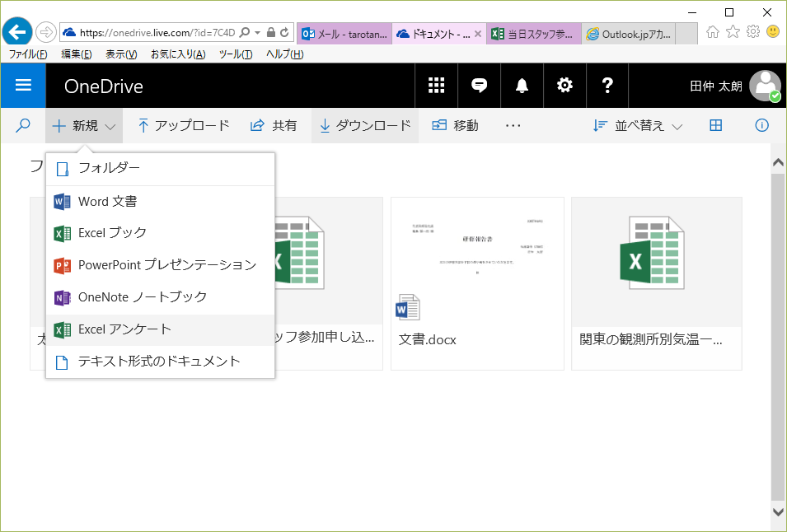The height and width of the screenshot is (532, 787).
Task: Open the ファイル(F) menu
Action: pos(28,54)
